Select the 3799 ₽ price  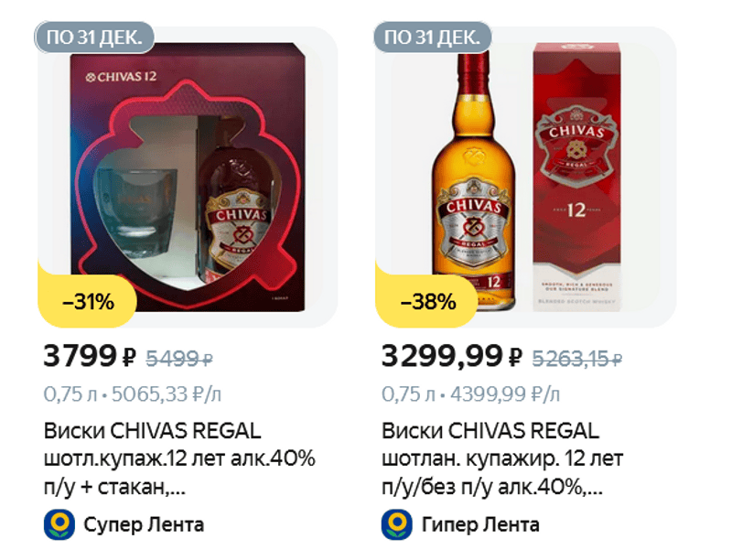90,357
